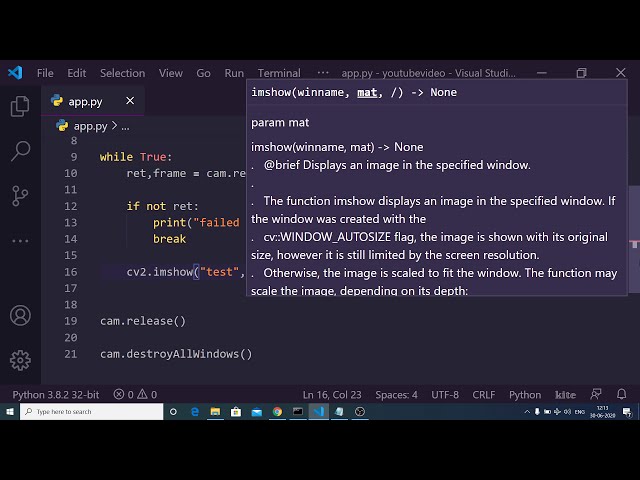Select the app.py editor tab
640x480 pixels.
tap(92, 101)
